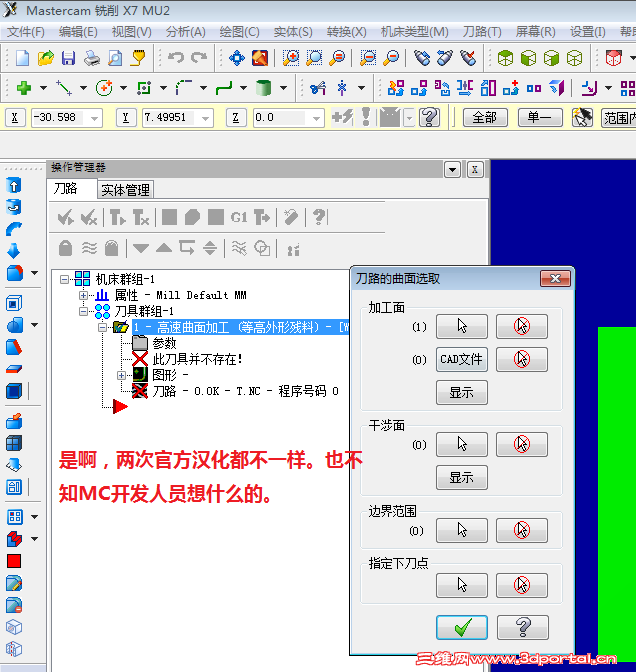Select the 刀路 - 0.0K - T.NC tree item
This screenshot has height=672, width=636.
click(x=246, y=391)
